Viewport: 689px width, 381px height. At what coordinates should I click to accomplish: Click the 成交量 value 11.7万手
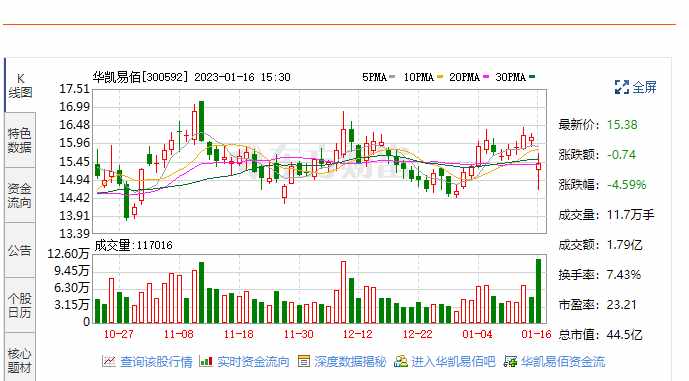(x=631, y=215)
